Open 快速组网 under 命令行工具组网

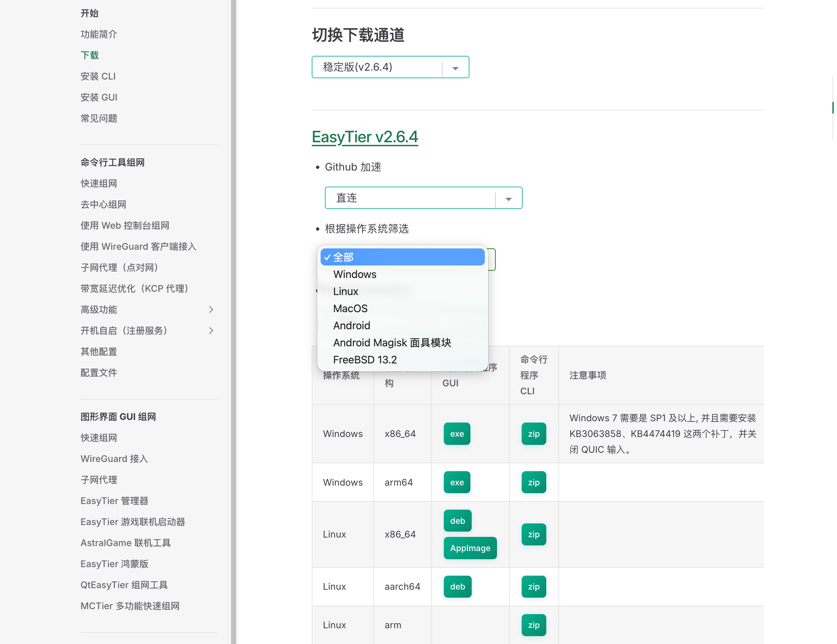tap(99, 183)
